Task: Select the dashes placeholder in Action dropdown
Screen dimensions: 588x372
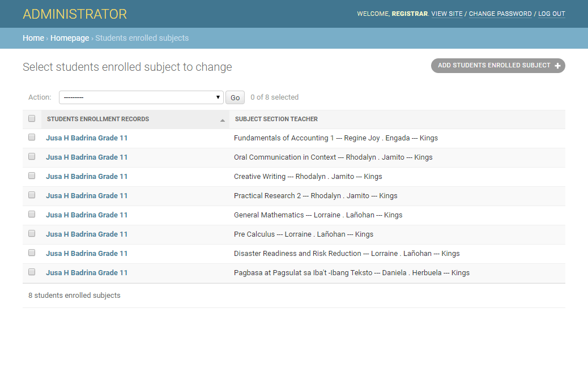Action: click(x=142, y=97)
